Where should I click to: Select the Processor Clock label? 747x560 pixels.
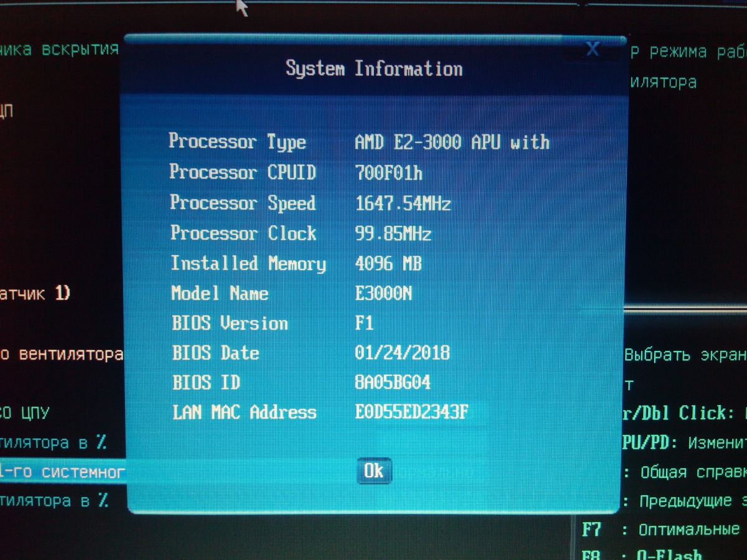tap(244, 233)
